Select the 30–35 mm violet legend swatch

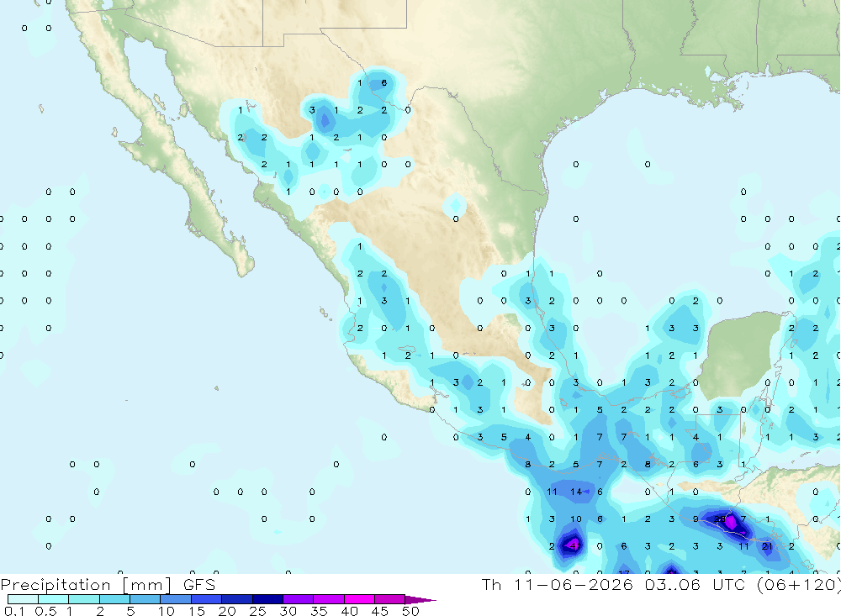pyautogui.click(x=299, y=599)
